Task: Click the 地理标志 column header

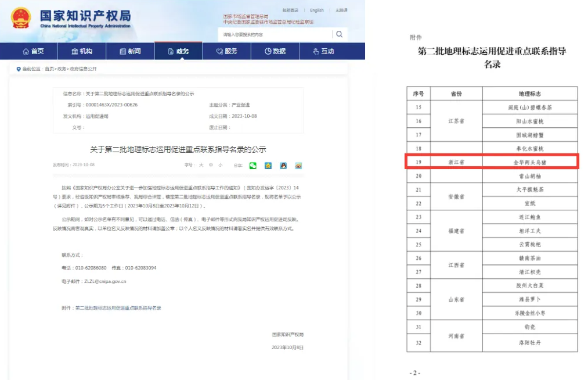Action: 530,94
